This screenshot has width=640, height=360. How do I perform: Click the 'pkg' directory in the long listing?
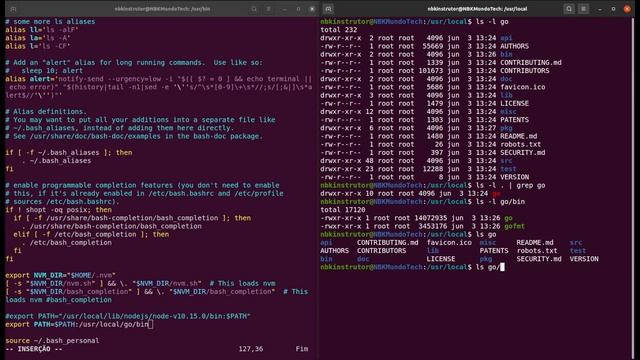tap(506, 128)
